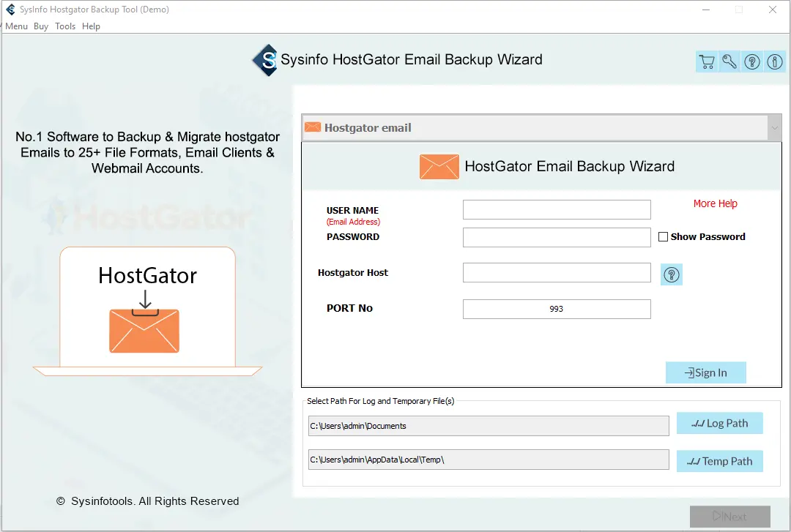Focus the Hostgator Host input field
The height and width of the screenshot is (532, 791).
(x=557, y=272)
